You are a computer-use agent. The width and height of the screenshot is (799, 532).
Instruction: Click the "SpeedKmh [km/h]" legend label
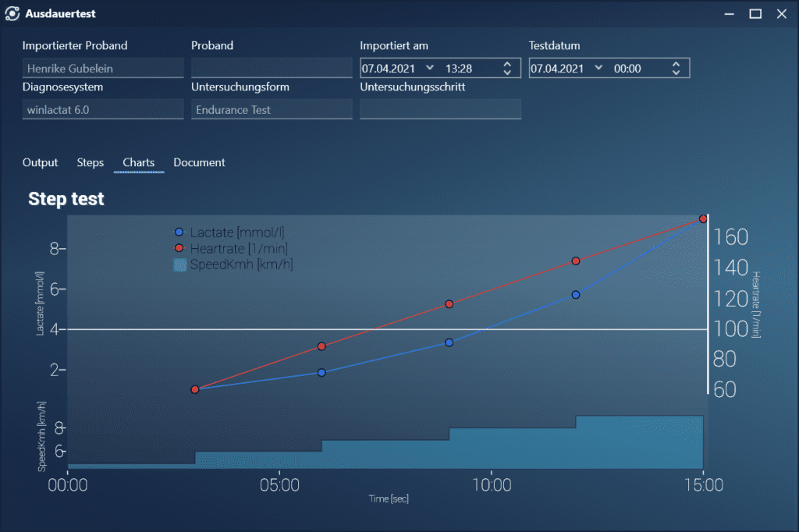(242, 264)
